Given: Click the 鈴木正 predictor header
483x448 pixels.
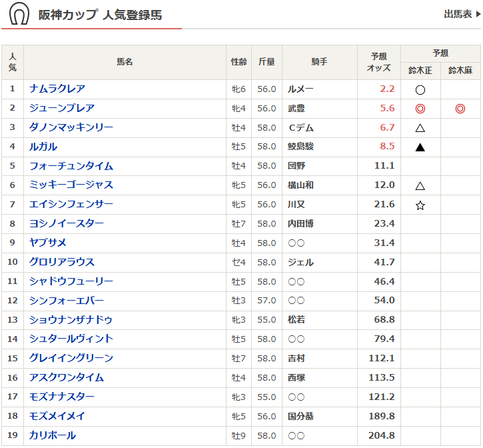Looking at the screenshot, I should [420, 70].
